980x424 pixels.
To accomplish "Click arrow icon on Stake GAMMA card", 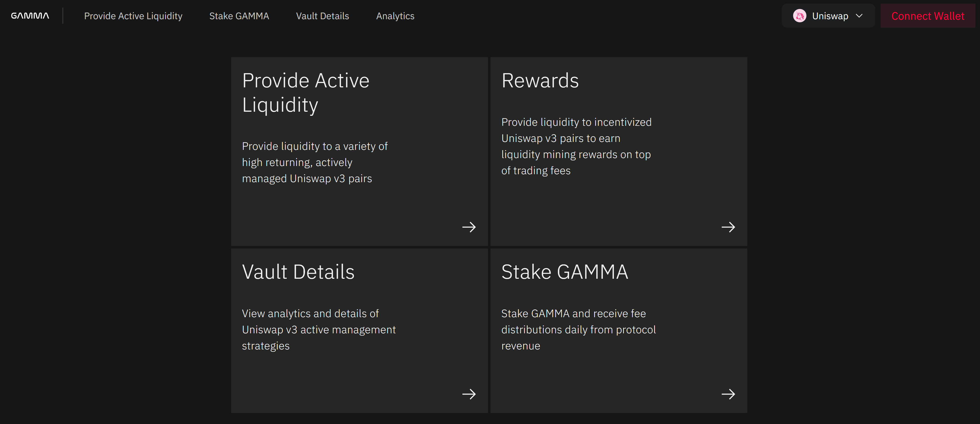I will pyautogui.click(x=728, y=394).
